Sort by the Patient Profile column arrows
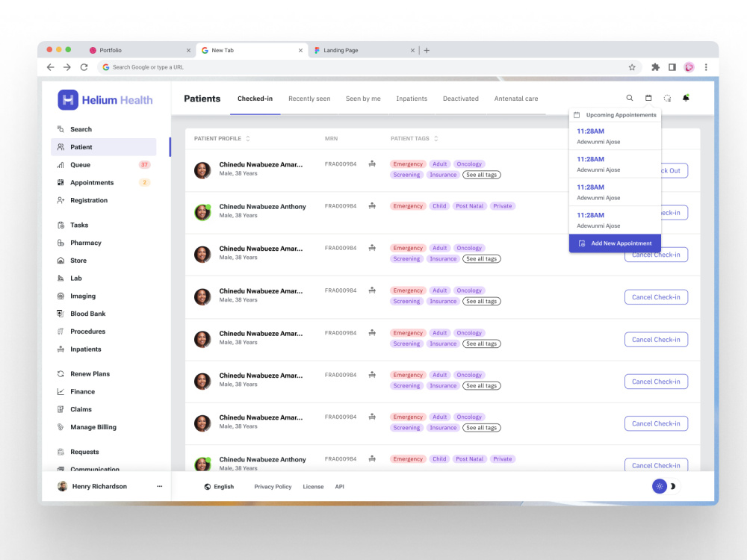747x560 pixels. coord(248,139)
